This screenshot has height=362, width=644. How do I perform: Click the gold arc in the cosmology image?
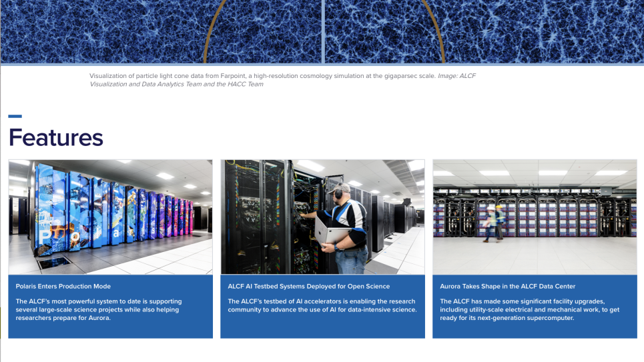[209, 40]
